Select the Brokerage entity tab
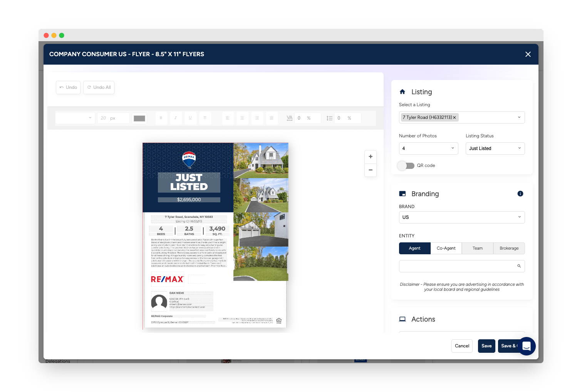Viewport: 582px width, 392px height. tap(509, 249)
